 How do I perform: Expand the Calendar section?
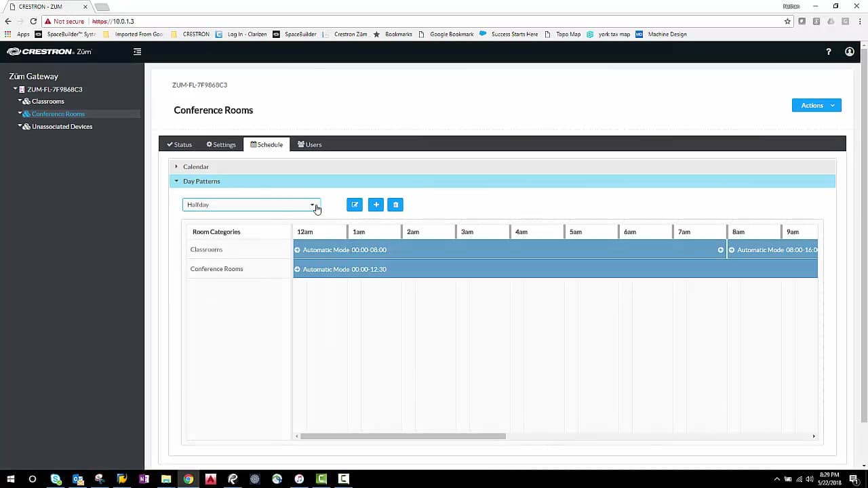[502, 167]
